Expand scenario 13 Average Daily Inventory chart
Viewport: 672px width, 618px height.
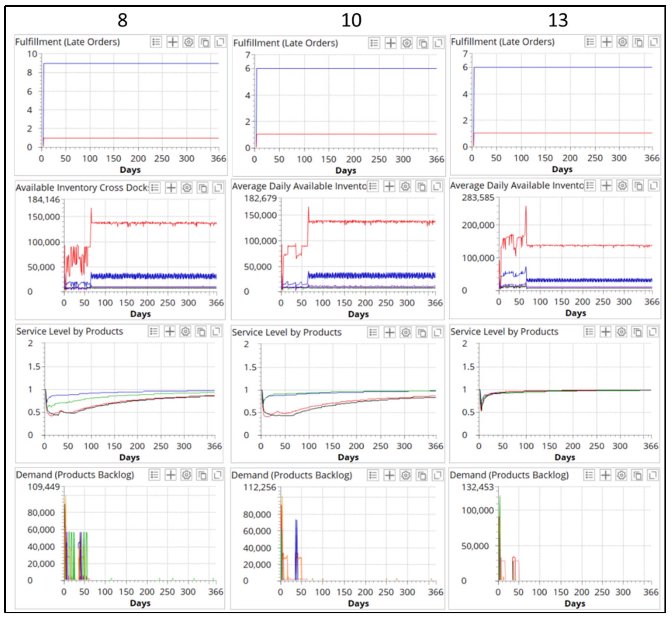point(653,186)
